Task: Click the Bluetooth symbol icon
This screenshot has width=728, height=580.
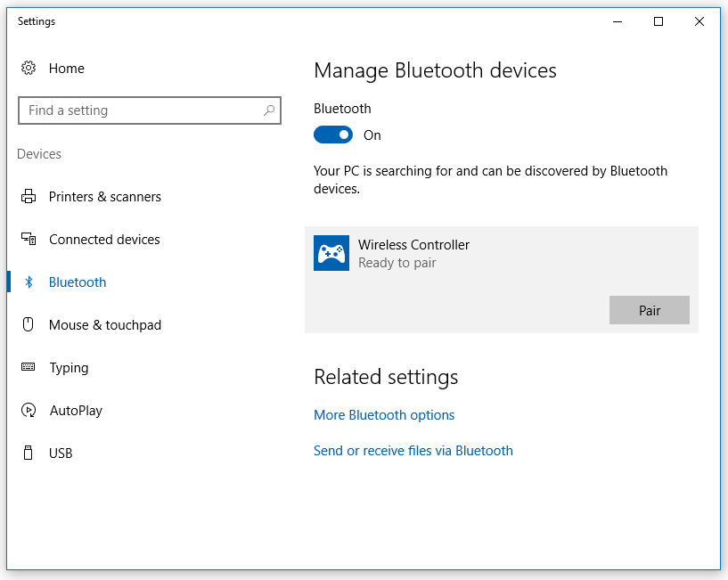Action: click(x=29, y=282)
